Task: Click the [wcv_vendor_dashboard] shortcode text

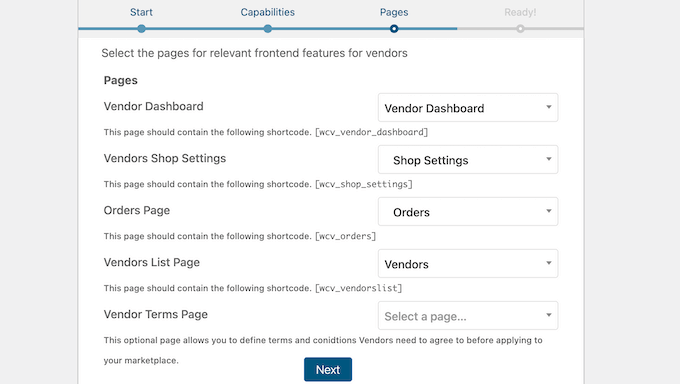Action: (x=372, y=132)
